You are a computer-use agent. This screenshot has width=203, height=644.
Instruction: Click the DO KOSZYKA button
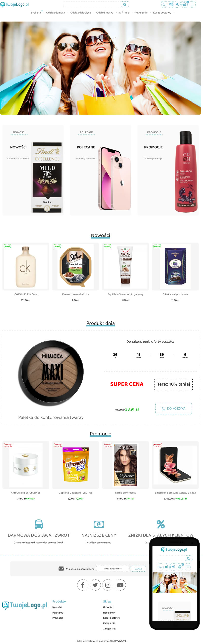pos(174,409)
